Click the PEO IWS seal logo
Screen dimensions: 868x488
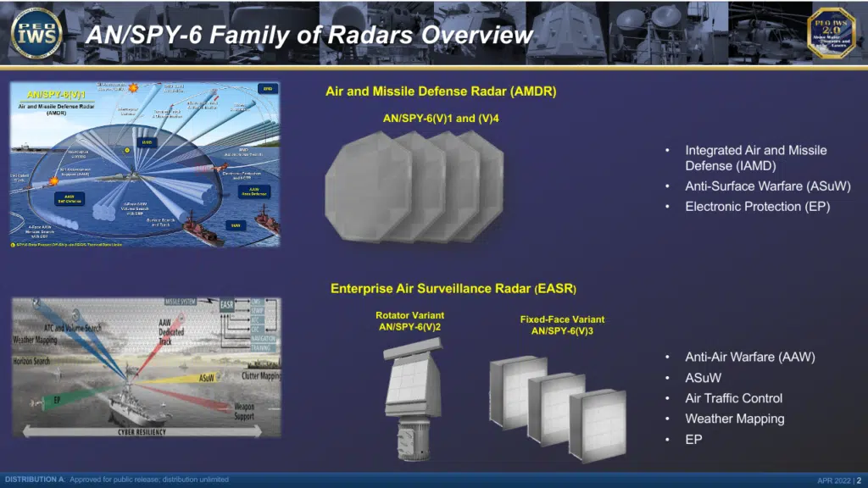pos(36,33)
